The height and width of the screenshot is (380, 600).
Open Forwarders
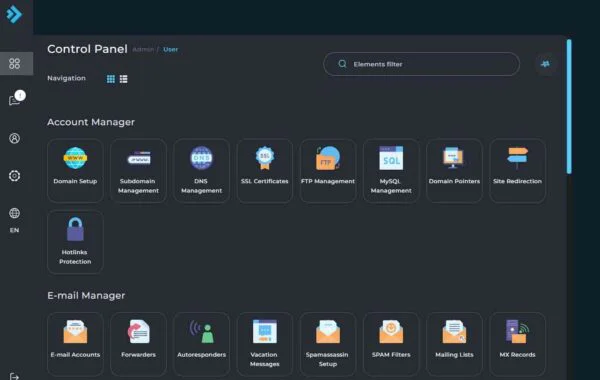138,344
